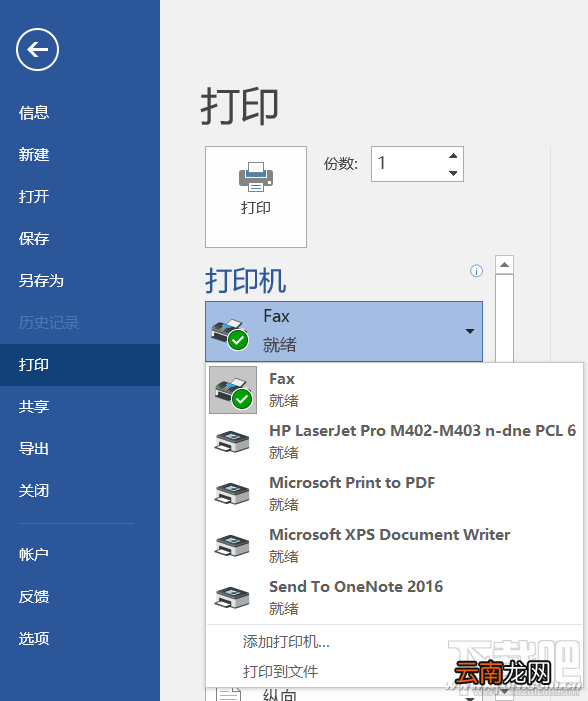Increase copies with the up spinner arrow

coord(453,156)
